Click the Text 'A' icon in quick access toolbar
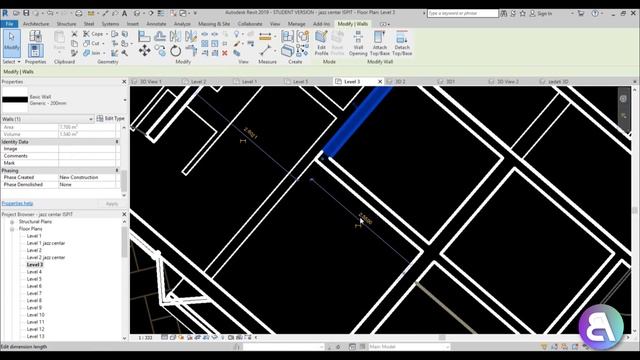 (124, 13)
